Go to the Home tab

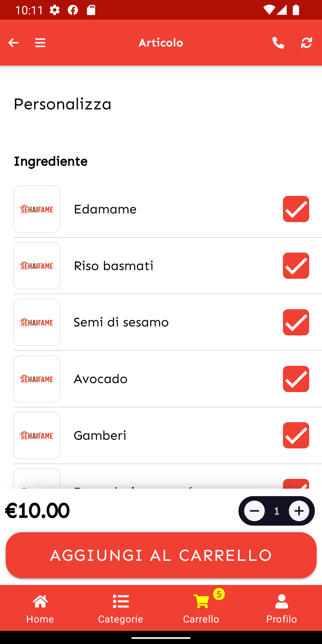tap(40, 608)
